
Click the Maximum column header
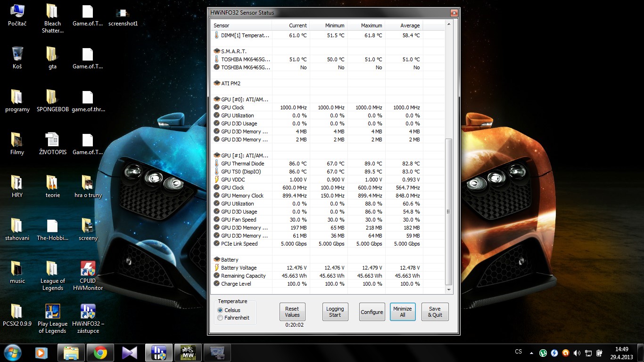(x=366, y=25)
